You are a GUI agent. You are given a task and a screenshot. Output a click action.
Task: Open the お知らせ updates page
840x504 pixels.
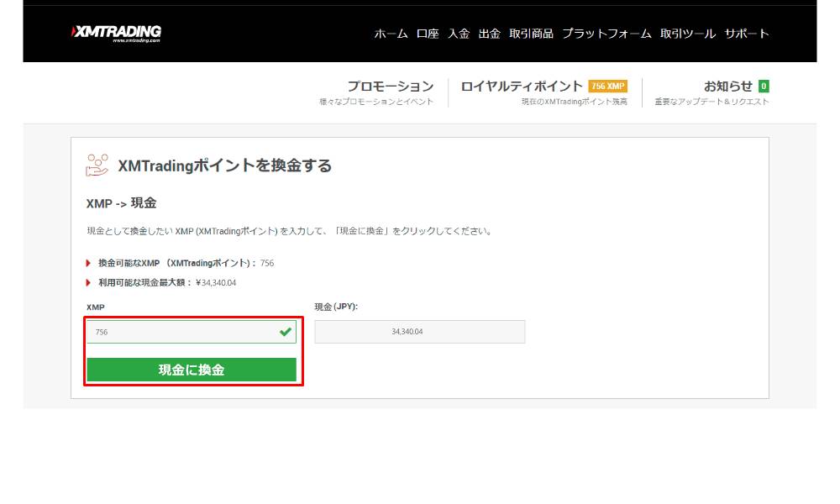tap(727, 86)
